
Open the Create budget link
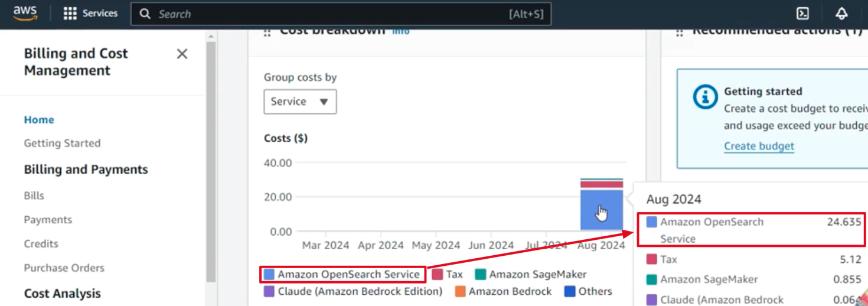[759, 146]
